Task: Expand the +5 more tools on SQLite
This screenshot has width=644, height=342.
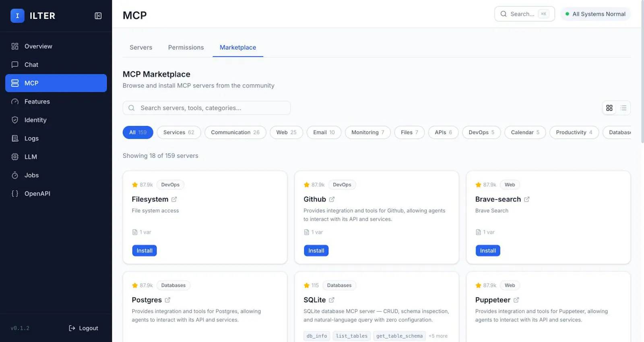Action: (x=438, y=336)
